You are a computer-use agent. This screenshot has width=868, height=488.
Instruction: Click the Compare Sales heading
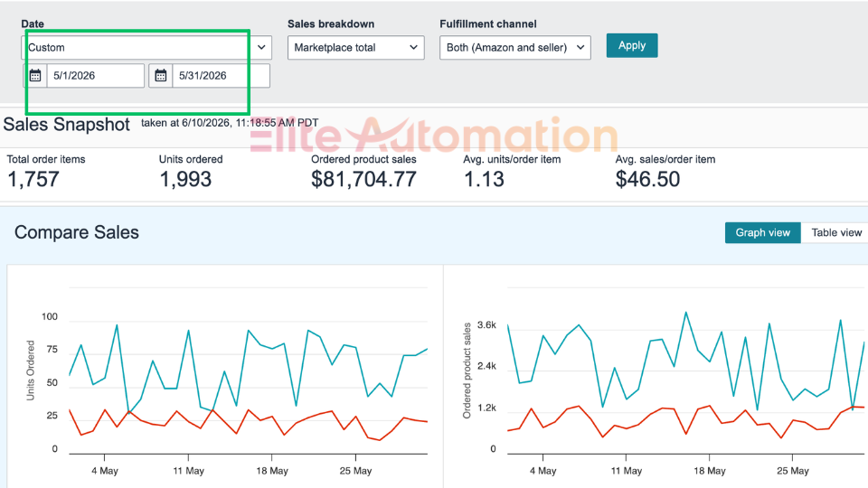click(x=77, y=232)
